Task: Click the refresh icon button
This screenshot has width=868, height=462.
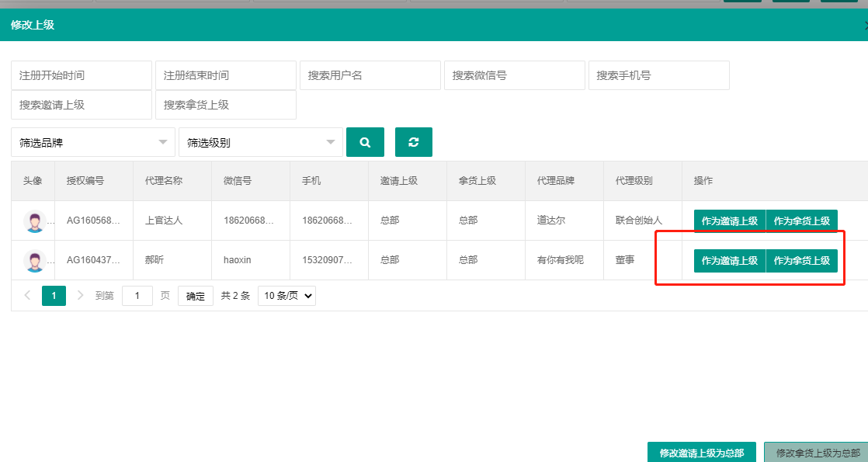Action: [413, 142]
